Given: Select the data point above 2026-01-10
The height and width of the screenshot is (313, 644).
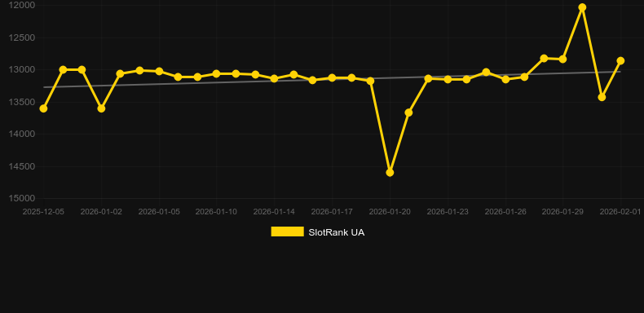Looking at the screenshot, I should click(x=217, y=74).
